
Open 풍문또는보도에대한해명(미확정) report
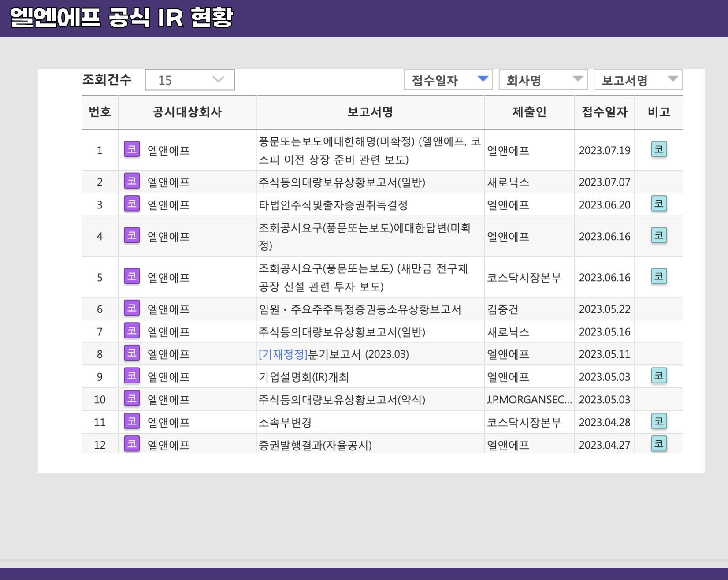pyautogui.click(x=370, y=150)
